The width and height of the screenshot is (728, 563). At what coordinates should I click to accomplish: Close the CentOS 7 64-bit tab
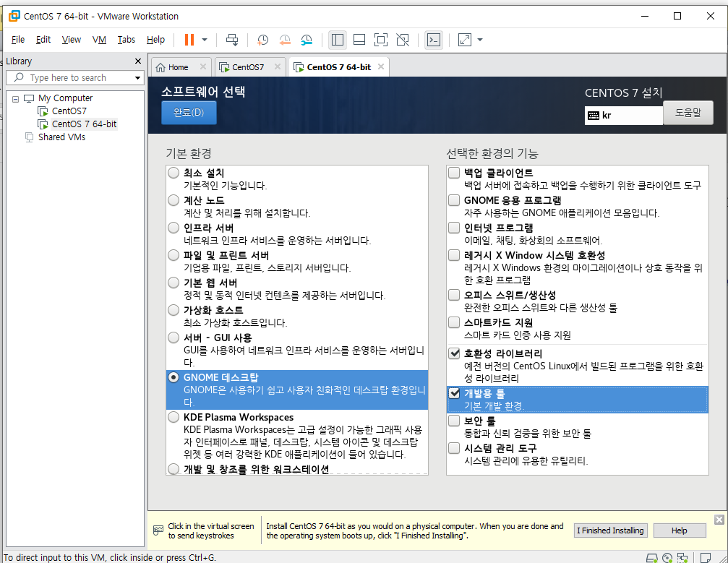[381, 66]
